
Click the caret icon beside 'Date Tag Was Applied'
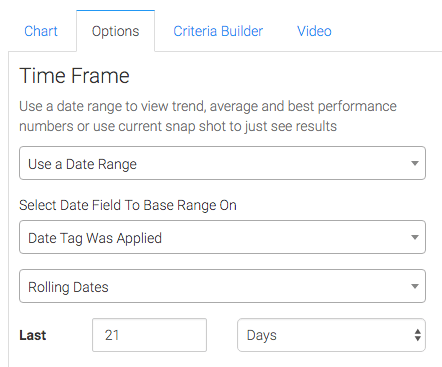(x=415, y=237)
